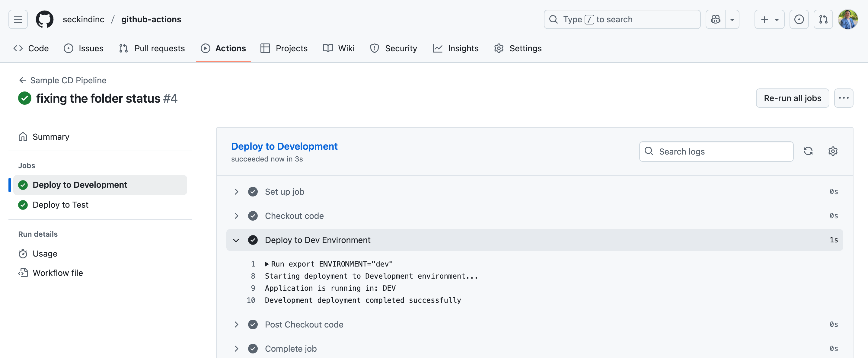This screenshot has width=868, height=358.
Task: Open the Copilot dropdown arrow
Action: coord(732,19)
